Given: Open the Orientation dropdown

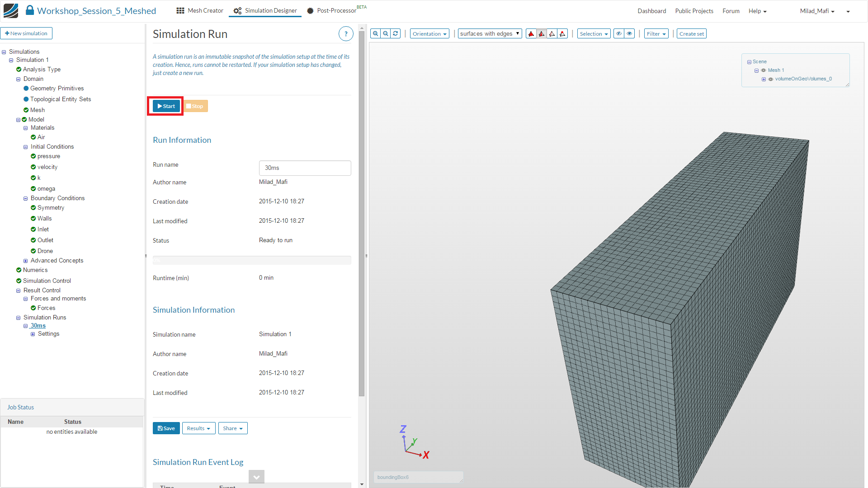Looking at the screenshot, I should [429, 34].
